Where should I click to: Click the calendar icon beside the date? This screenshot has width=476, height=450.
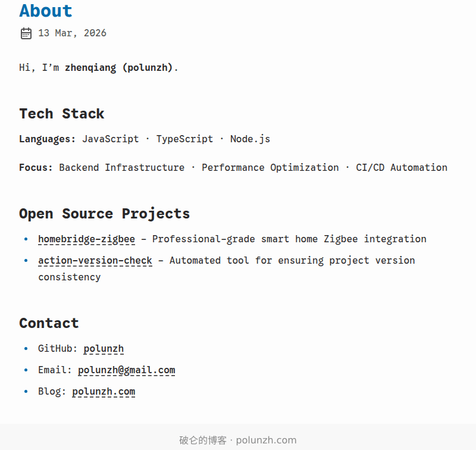point(26,33)
